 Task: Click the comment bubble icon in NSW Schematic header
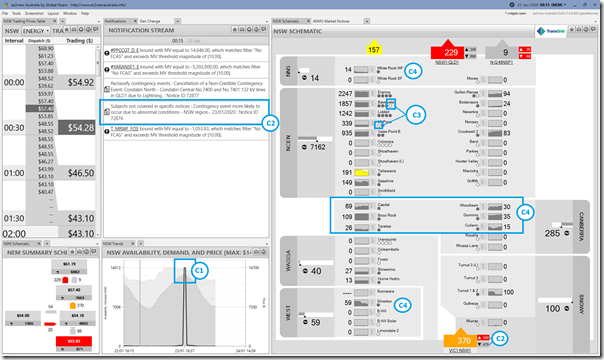tap(593, 30)
